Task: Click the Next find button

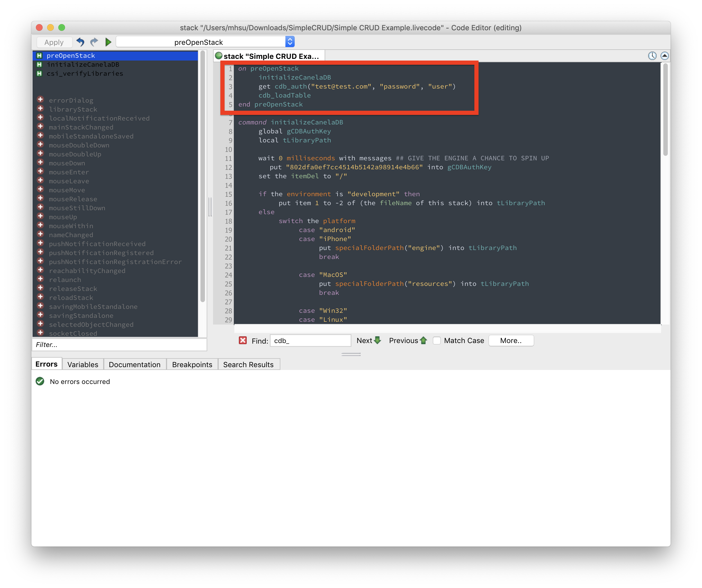Action: [369, 341]
